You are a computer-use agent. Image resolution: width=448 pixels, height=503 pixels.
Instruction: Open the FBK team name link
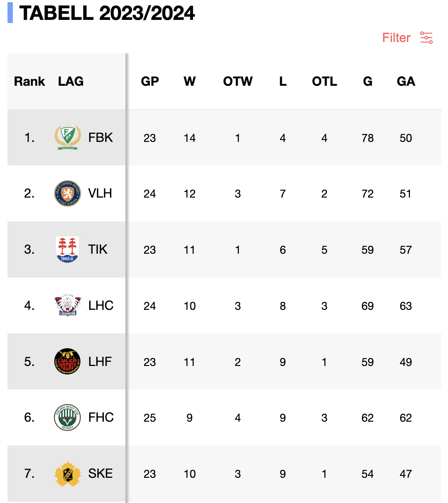pos(100,137)
